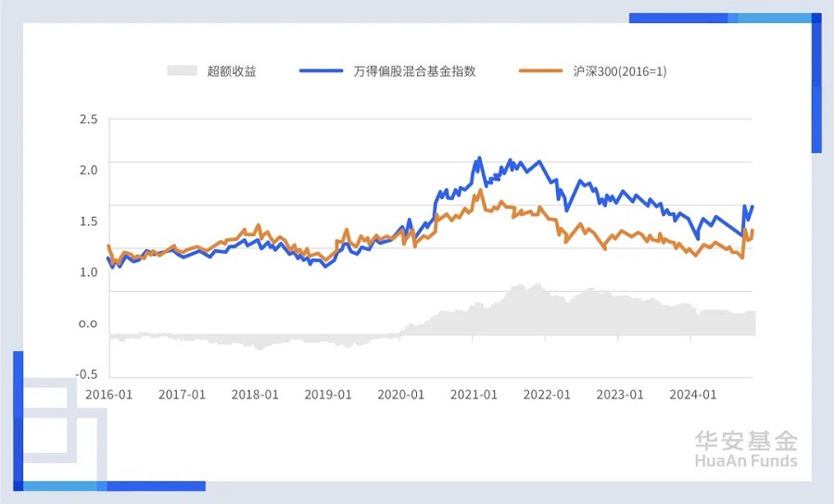Toggle the 沪深300(2016=1) legend label

(x=619, y=71)
